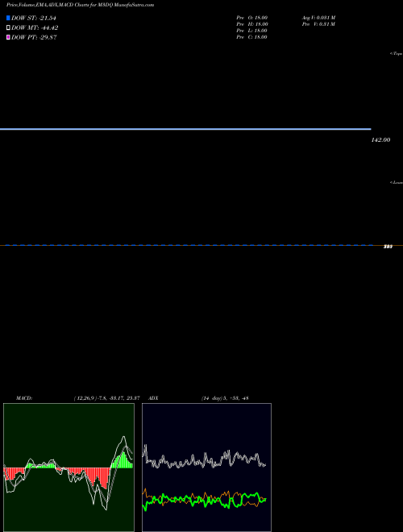Click the chart title mentioning MunafaSutra.com
403x532 pixels.
[80, 5]
